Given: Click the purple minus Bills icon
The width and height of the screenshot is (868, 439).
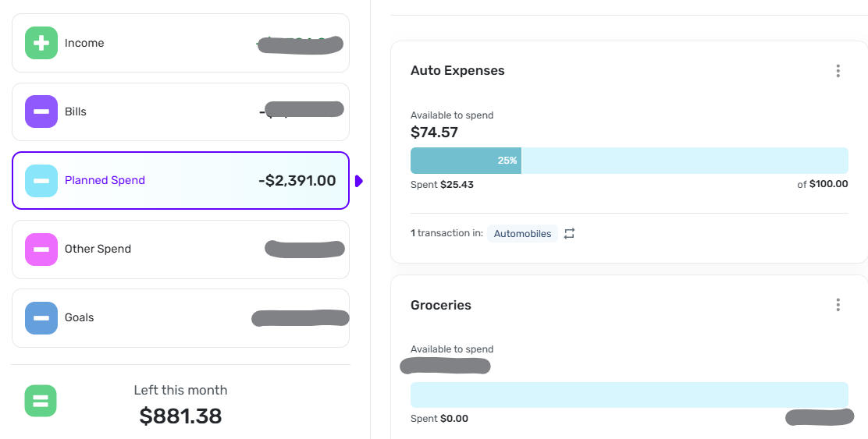Looking at the screenshot, I should 41,112.
